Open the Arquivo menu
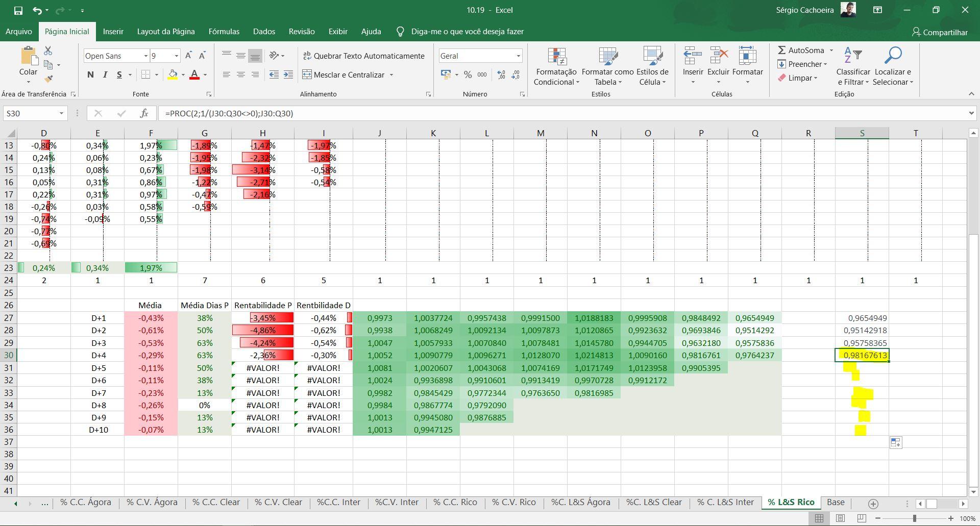The width and height of the screenshot is (980, 526). [19, 31]
